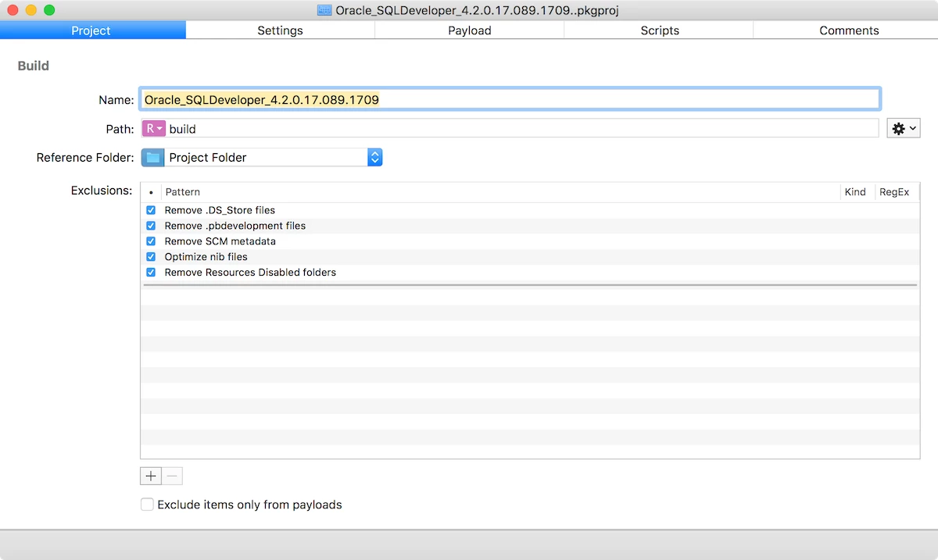938x560 pixels.
Task: Select the Remove .DS_Store files row text
Action: coord(220,210)
